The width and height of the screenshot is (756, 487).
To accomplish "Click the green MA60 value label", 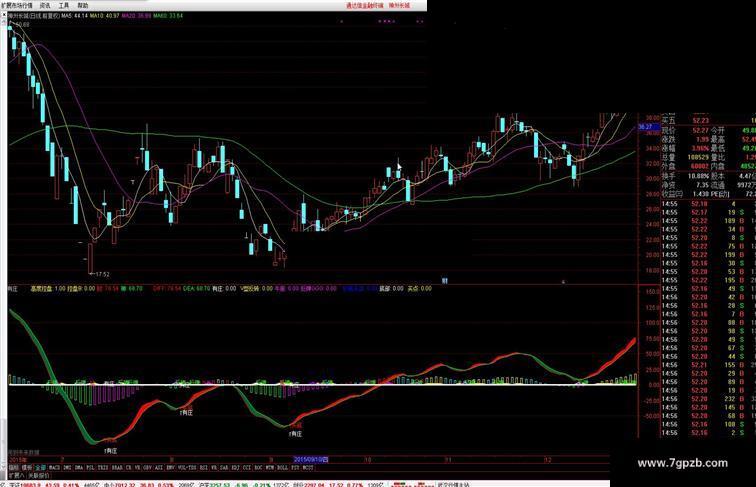I will [168, 16].
